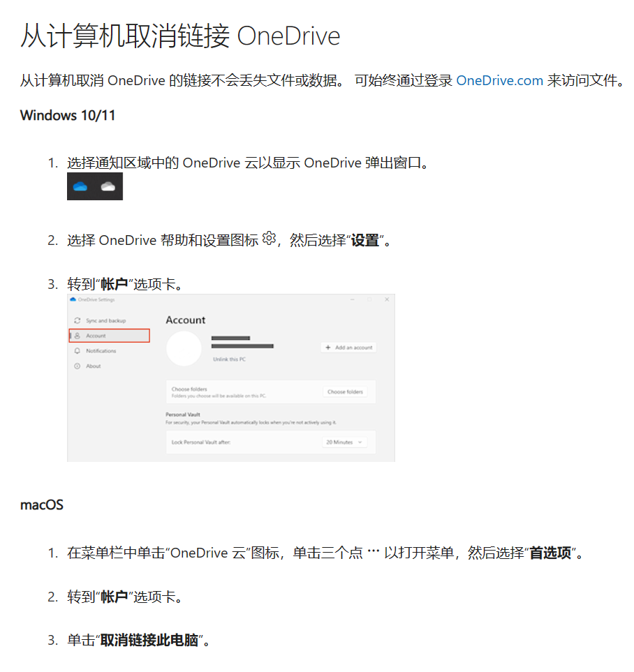Click the Account person icon

click(78, 336)
